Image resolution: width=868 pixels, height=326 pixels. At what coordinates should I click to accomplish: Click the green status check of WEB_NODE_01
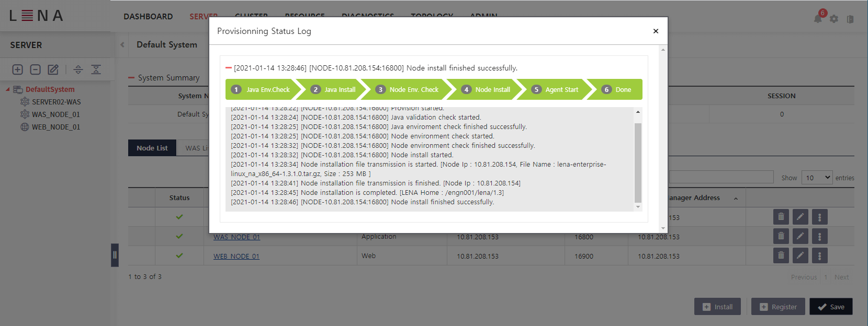[179, 255]
